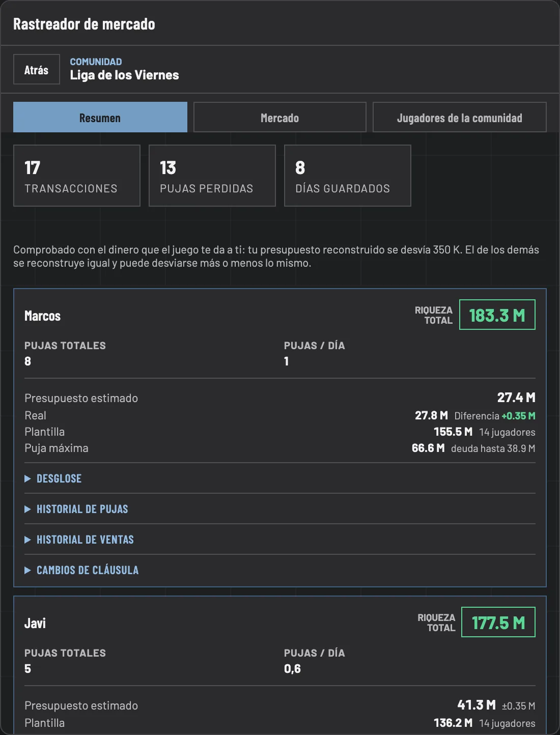560x735 pixels.
Task: Click the Rastreador de mercado heading
Action: coord(84,24)
